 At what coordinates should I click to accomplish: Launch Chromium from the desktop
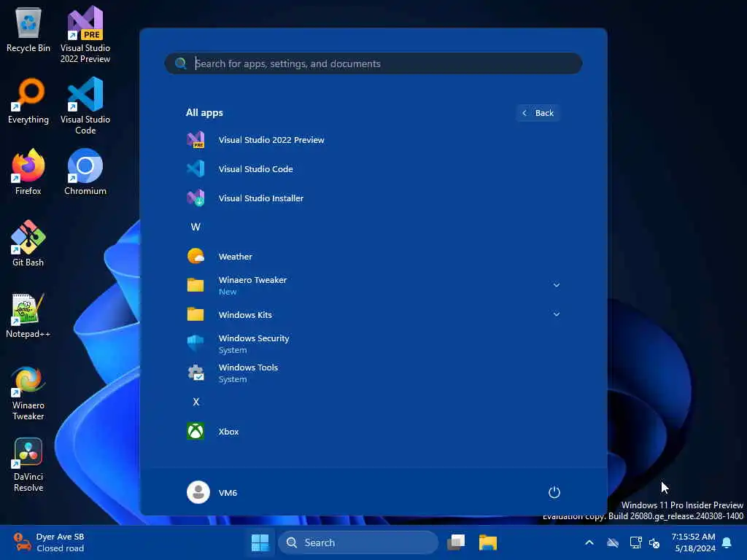click(x=85, y=172)
